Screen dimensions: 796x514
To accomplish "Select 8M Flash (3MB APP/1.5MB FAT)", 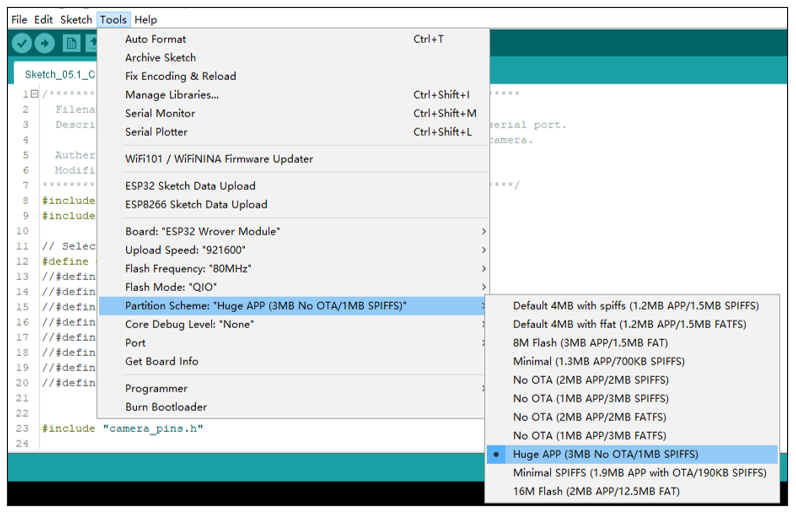I will coord(632,343).
